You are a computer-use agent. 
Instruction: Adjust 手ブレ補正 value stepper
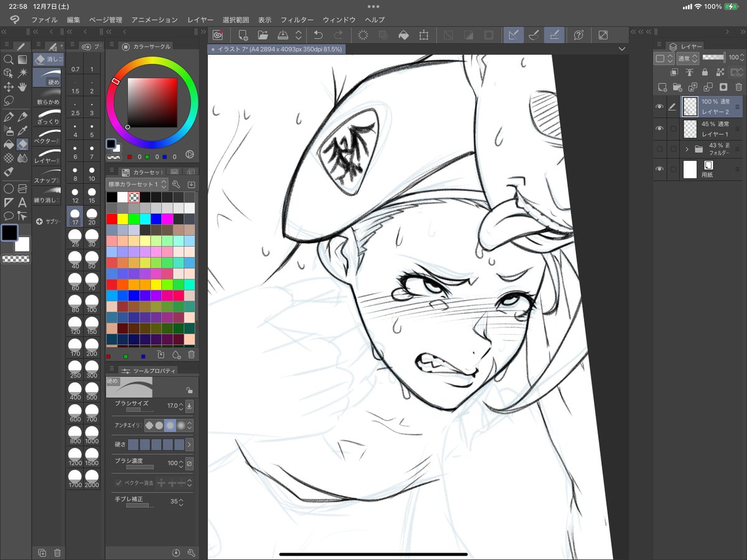coord(181,502)
